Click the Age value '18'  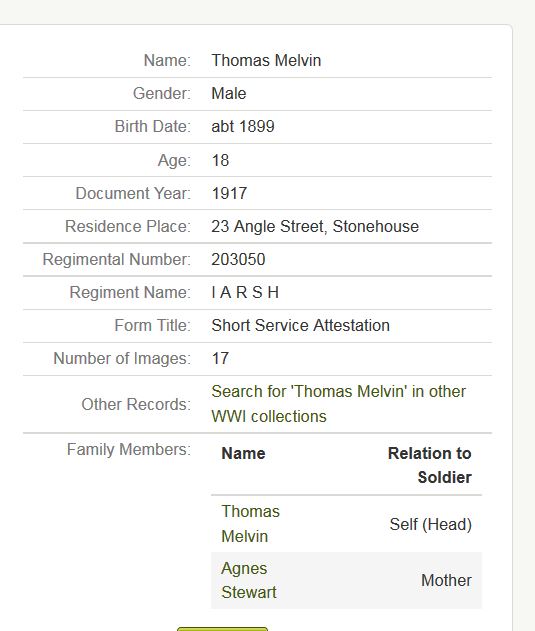coord(220,160)
